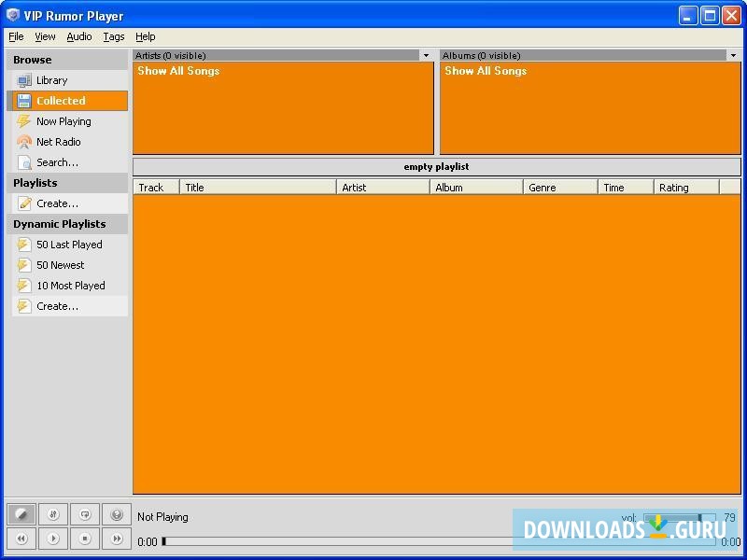Click the Browse section header
747x560 pixels.
67,60
